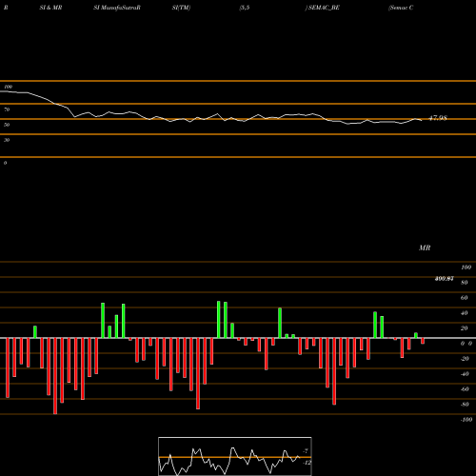The image size is (476, 476).
Task: Click the 40 label on MR axis
Action: [x=465, y=313]
